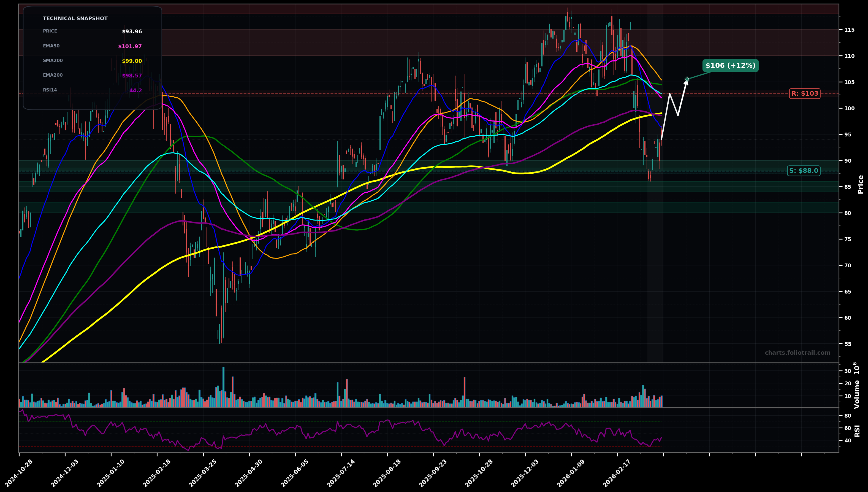868x492 pixels.
Task: Collapse the TECHNICAL SNAPSHOT panel
Action: point(75,18)
